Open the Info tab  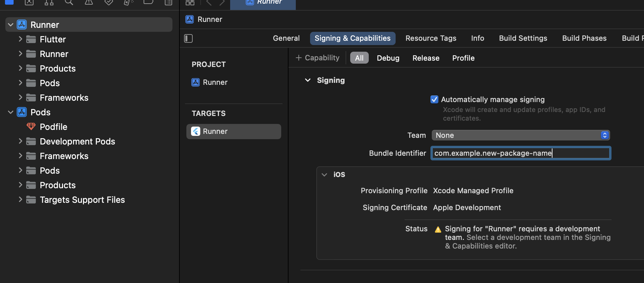[x=478, y=38]
